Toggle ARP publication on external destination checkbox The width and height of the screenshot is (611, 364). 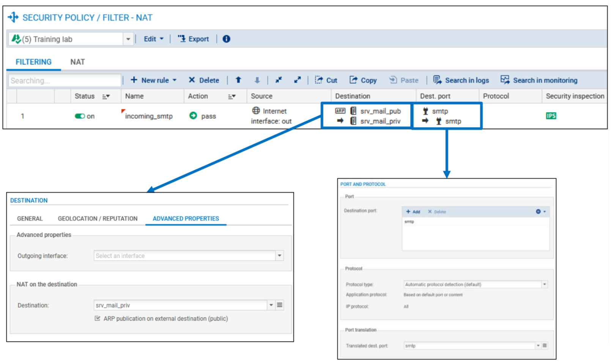click(x=98, y=318)
